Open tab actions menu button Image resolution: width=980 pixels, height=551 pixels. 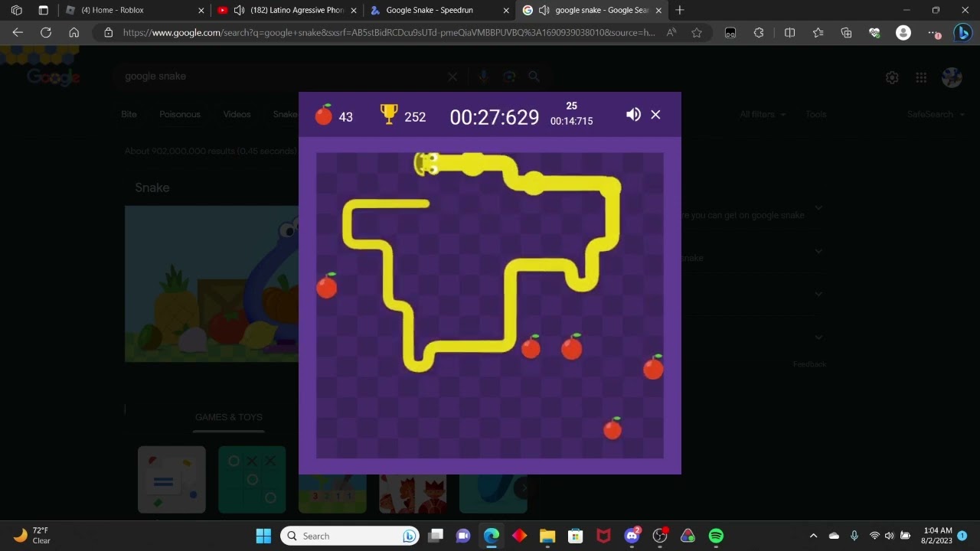pyautogui.click(x=43, y=10)
